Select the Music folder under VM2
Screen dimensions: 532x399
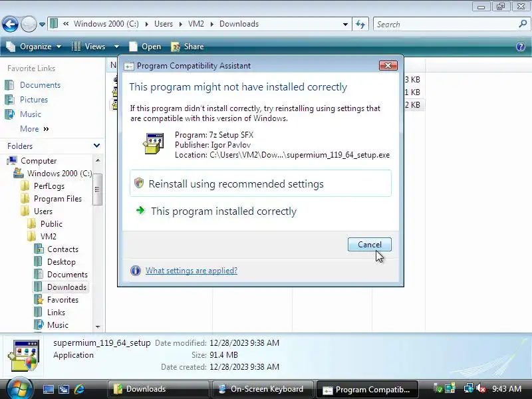coord(57,325)
